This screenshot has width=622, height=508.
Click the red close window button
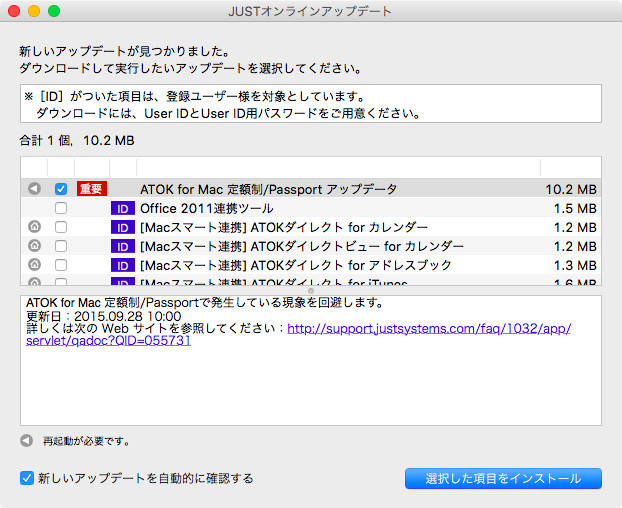tap(14, 11)
